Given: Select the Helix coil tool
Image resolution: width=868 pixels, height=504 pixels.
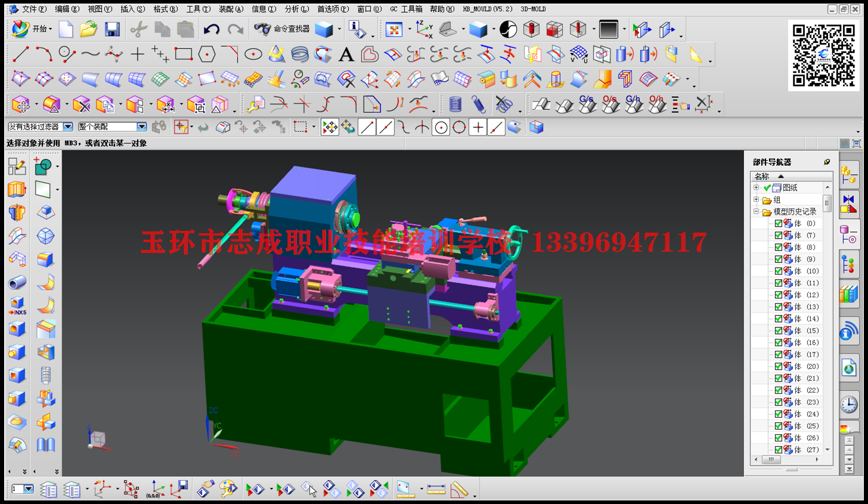Looking at the screenshot, I should pos(300,54).
